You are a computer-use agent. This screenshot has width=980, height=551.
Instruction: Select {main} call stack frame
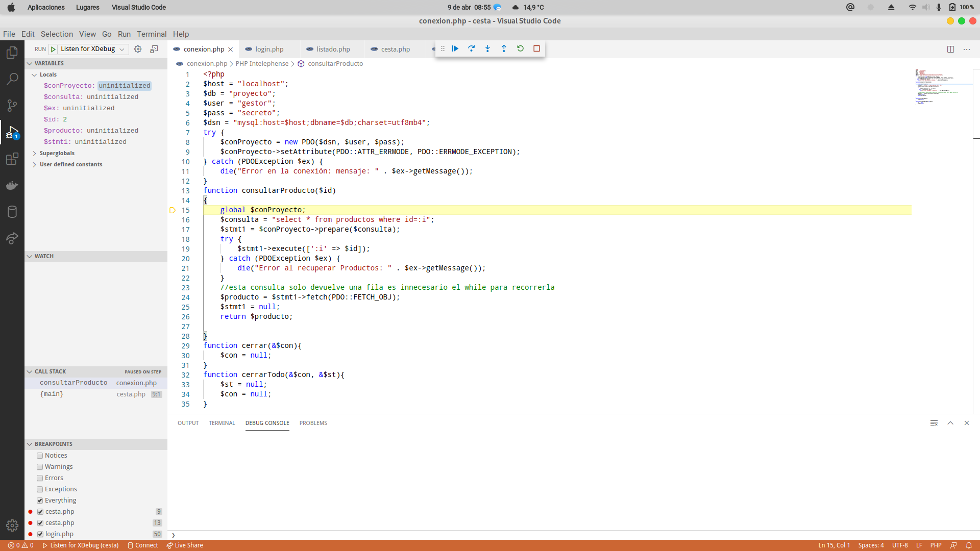coord(96,394)
